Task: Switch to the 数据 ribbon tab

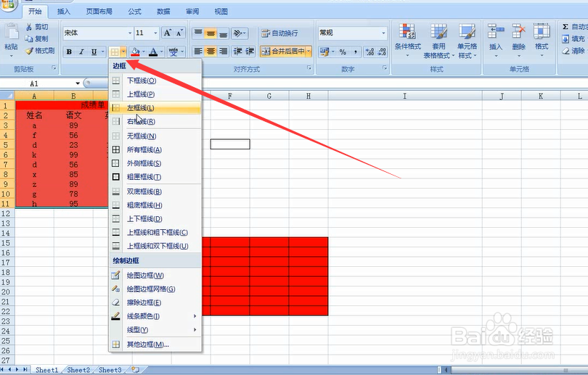Action: [x=163, y=12]
